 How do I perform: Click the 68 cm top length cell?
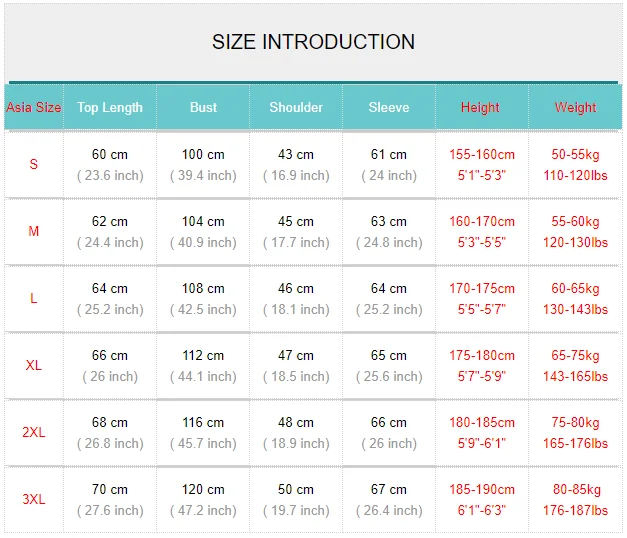point(110,422)
